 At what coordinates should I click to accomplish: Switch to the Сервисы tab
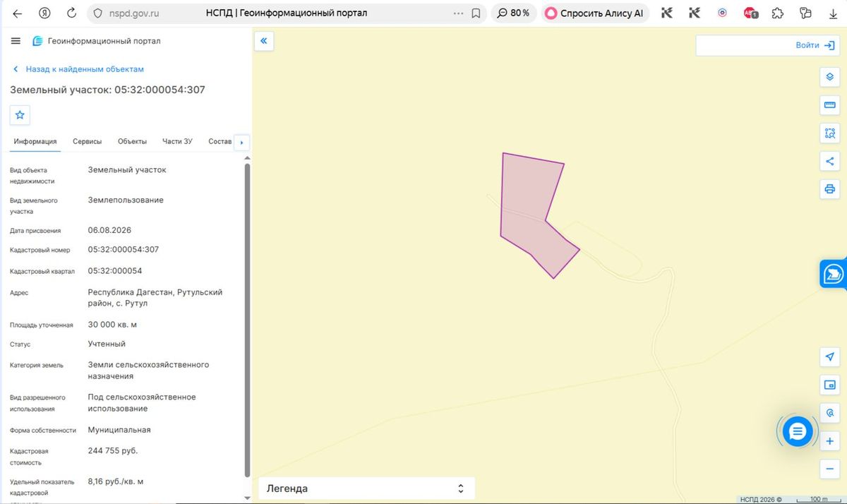point(88,141)
